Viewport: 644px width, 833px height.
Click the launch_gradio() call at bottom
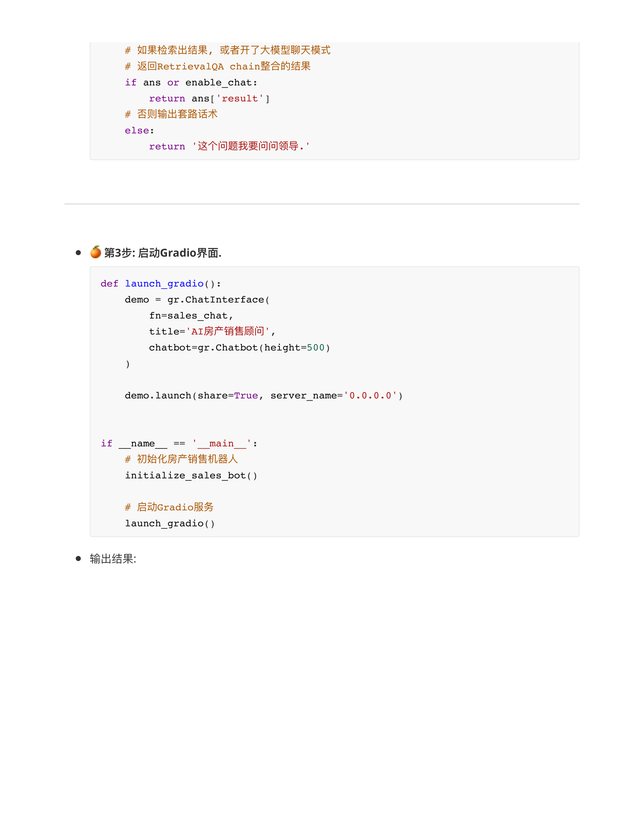coord(170,523)
